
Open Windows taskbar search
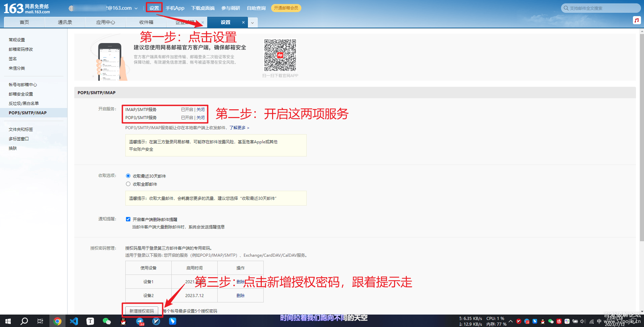pyautogui.click(x=24, y=321)
